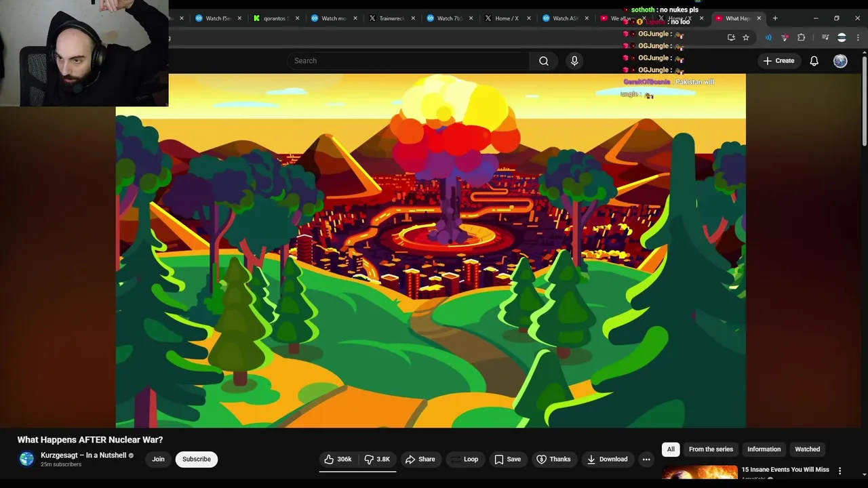The image size is (868, 488).
Task: Dislike the video showing 3.8K
Action: [376, 459]
